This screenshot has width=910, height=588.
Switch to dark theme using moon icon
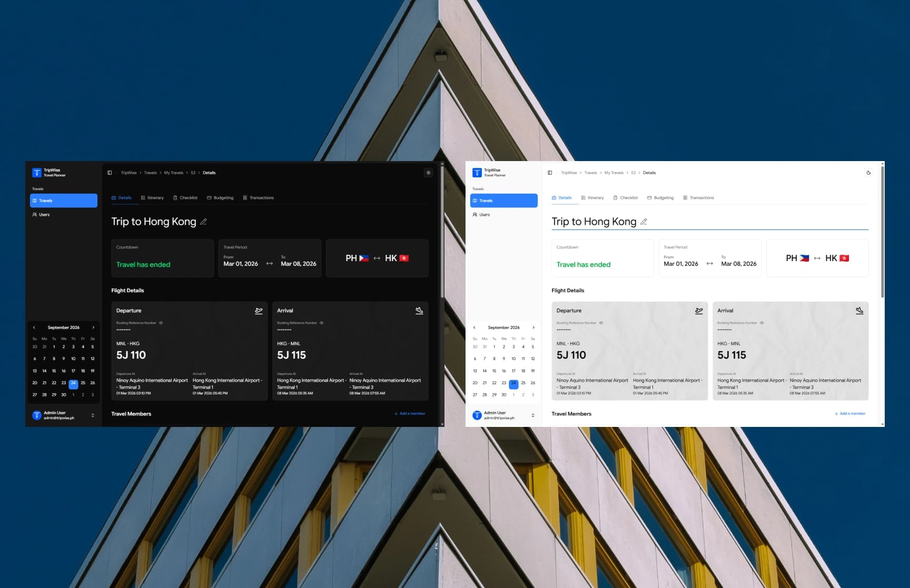point(869,173)
